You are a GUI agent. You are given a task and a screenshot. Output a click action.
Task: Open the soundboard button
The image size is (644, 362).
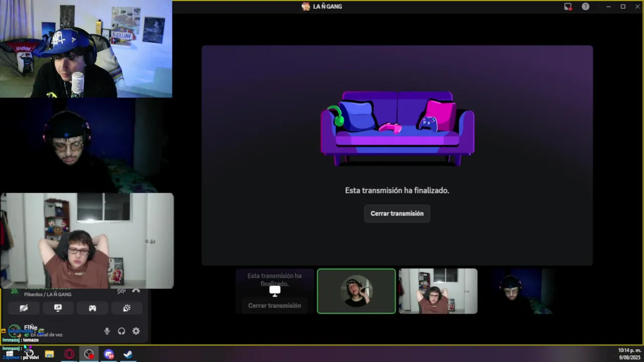pyautogui.click(x=126, y=308)
